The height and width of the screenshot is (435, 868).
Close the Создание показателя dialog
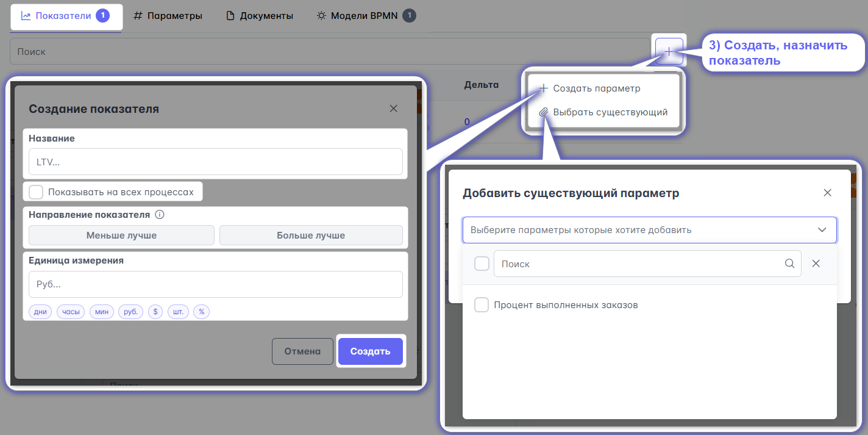393,109
